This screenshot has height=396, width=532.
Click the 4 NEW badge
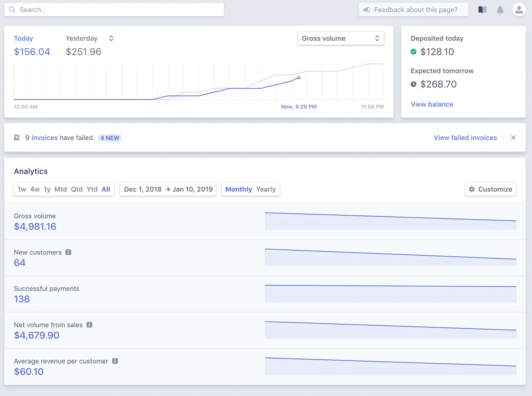click(x=110, y=138)
